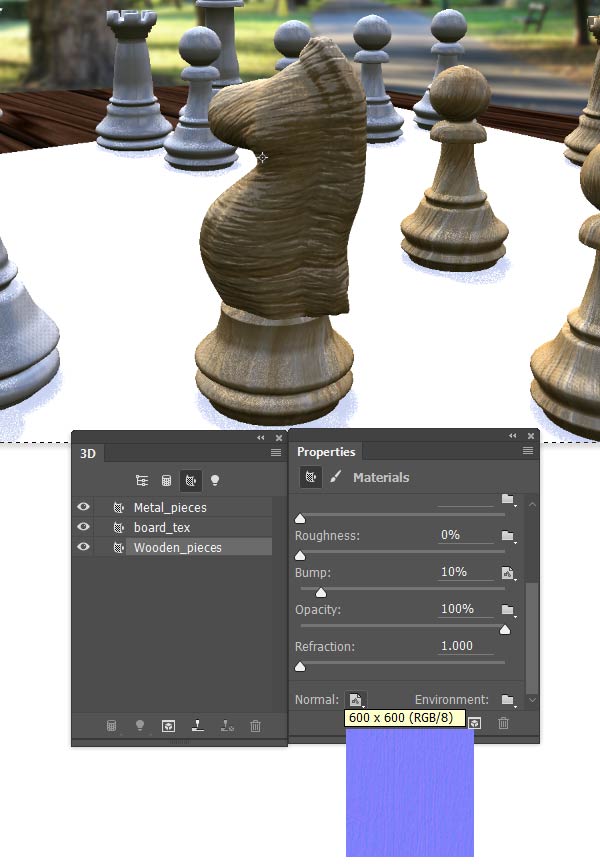
Task: Open the Environment texture folder menu
Action: [x=508, y=700]
